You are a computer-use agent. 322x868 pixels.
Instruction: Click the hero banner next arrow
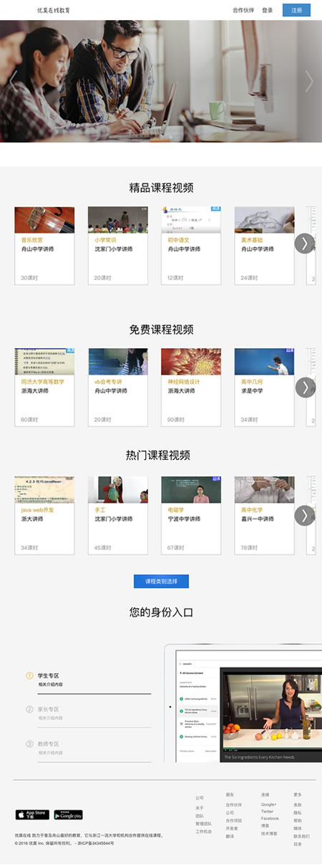click(309, 81)
